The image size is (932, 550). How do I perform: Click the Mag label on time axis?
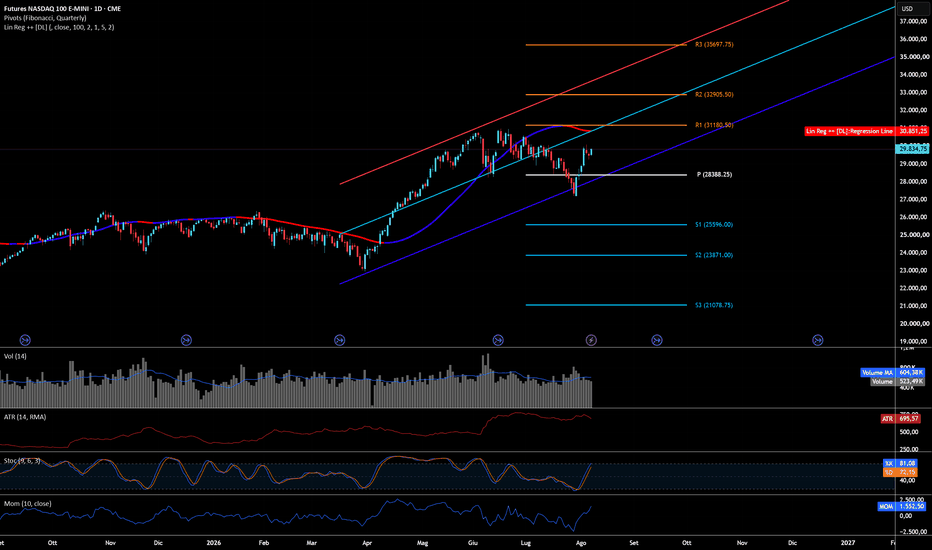click(423, 543)
